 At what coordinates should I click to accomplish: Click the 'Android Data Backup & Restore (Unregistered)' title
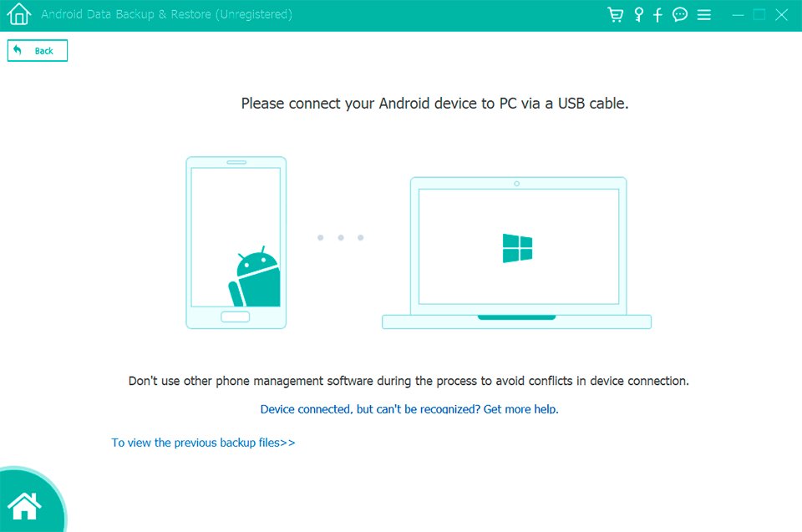(x=167, y=14)
